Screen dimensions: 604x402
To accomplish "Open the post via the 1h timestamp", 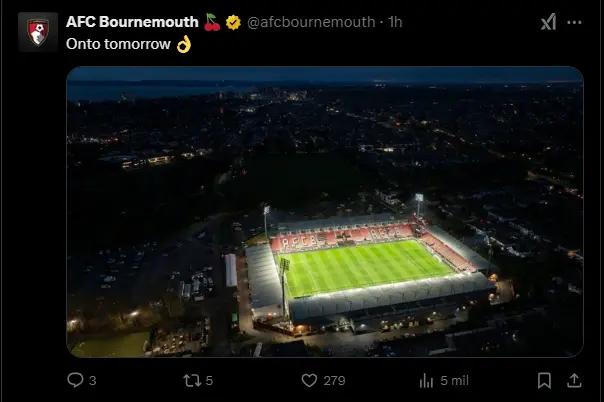I will (395, 22).
